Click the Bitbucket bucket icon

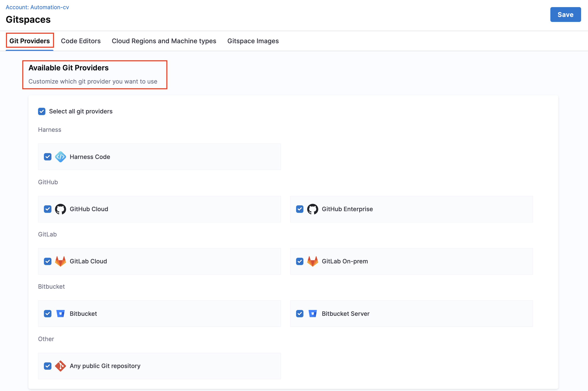coord(60,314)
